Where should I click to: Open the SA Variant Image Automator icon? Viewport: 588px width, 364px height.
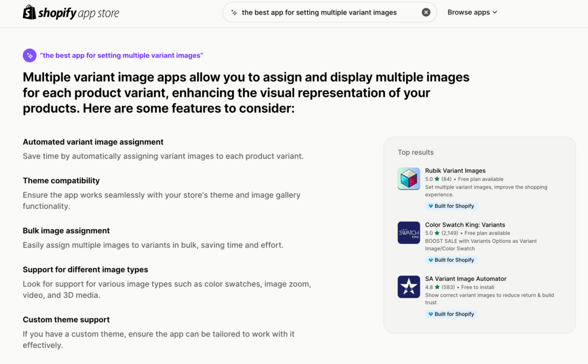(409, 286)
